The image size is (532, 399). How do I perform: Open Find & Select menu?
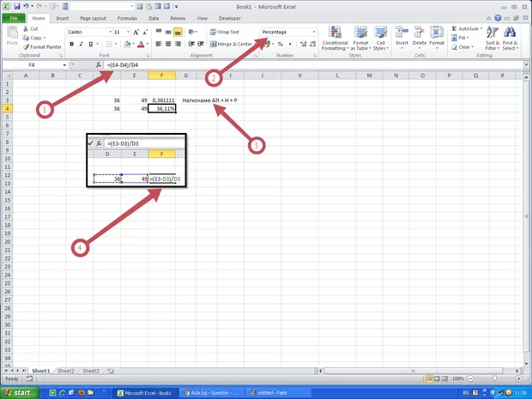click(510, 38)
